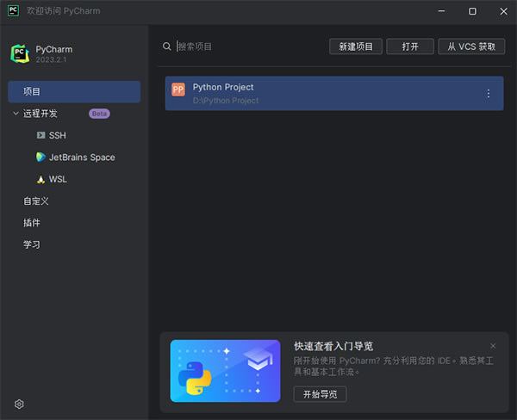Image resolution: width=517 pixels, height=420 pixels.
Task: Click the 快速查看入门导览 heading
Action: 333,346
